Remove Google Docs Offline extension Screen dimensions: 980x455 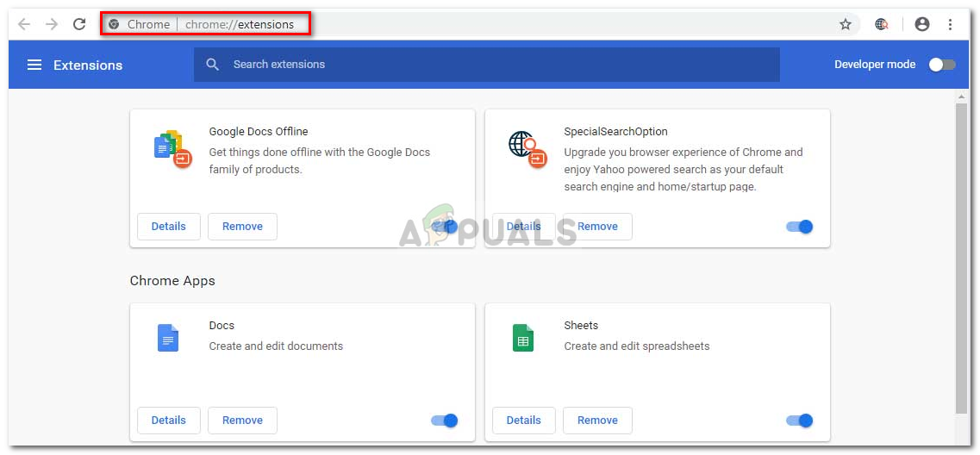pyautogui.click(x=242, y=227)
